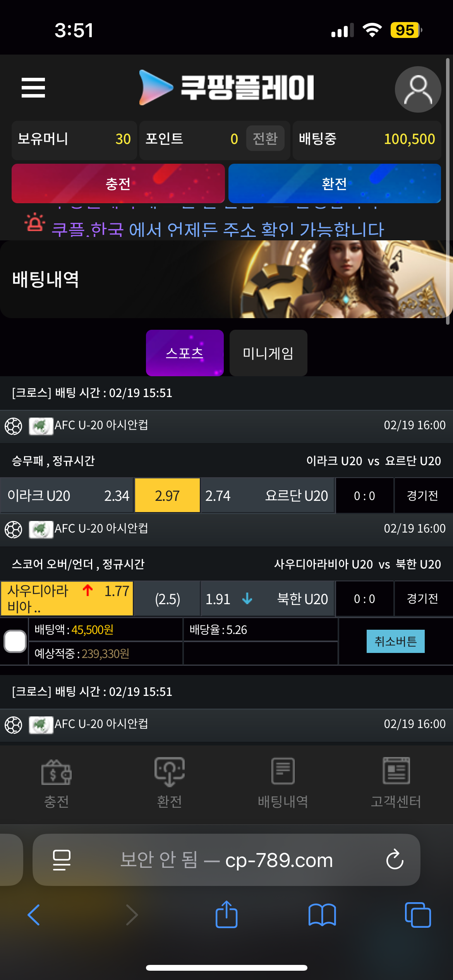Select the 2.97 draw odds cell

tap(167, 495)
